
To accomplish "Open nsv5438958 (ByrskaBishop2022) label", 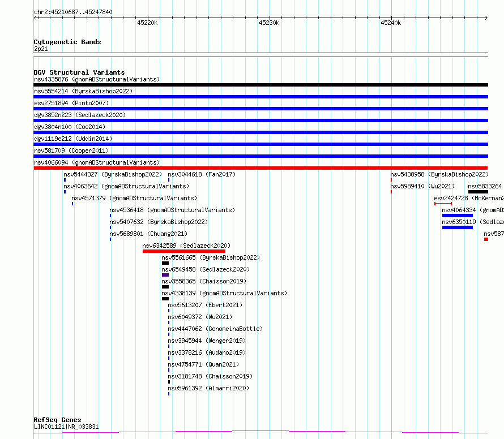I will click(x=439, y=174).
